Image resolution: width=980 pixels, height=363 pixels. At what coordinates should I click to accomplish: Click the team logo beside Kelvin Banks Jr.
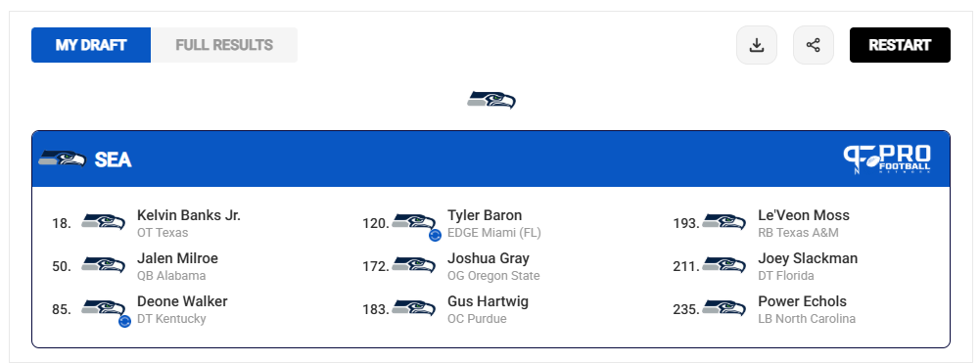pos(103,222)
